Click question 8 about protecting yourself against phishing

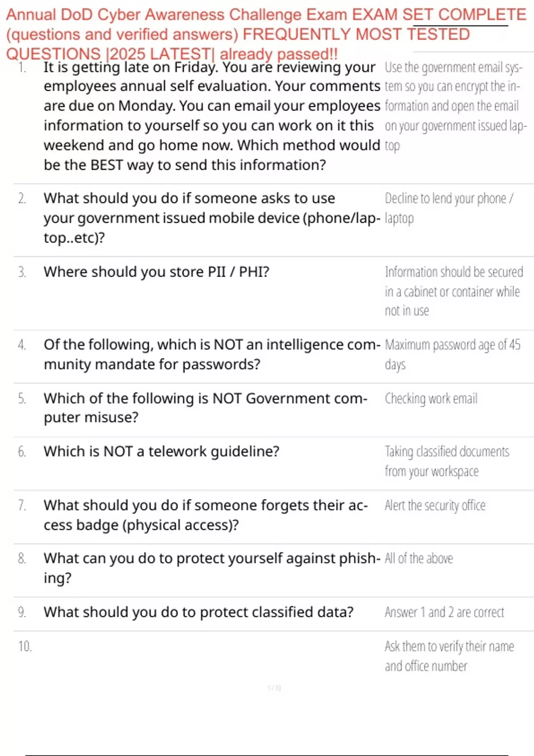[x=211, y=567]
